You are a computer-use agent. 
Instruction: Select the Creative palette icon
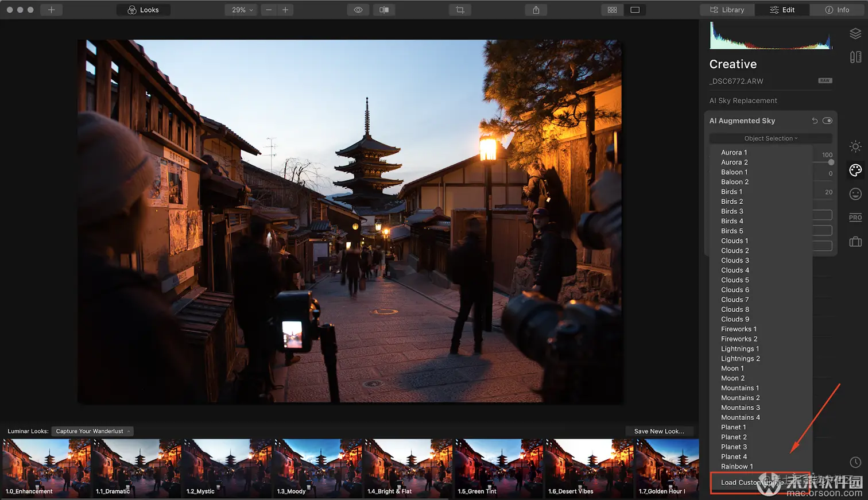click(855, 170)
